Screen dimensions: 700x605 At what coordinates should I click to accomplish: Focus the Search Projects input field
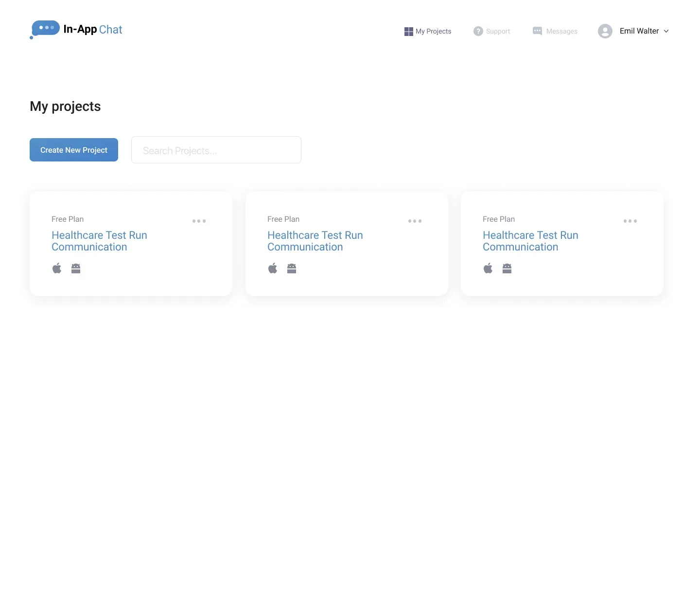pos(216,150)
